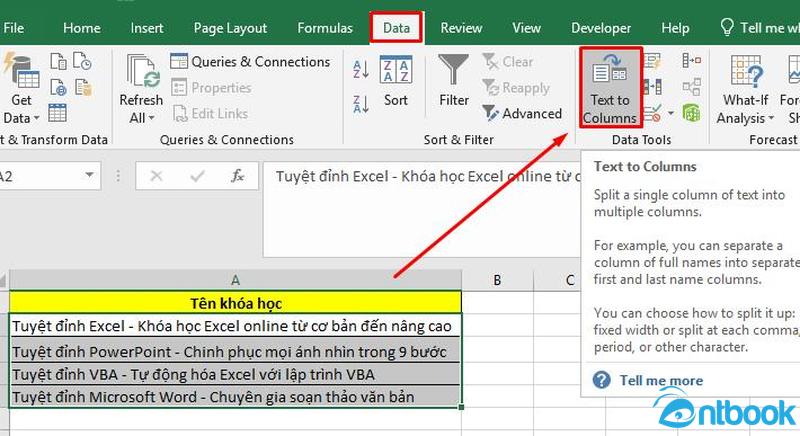Click the Consolidate icon
The width and height of the screenshot is (800, 436).
[x=691, y=61]
